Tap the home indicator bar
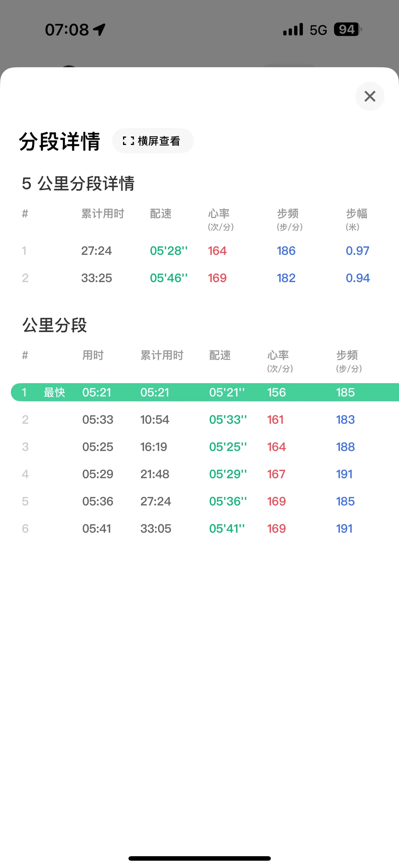 point(199,858)
